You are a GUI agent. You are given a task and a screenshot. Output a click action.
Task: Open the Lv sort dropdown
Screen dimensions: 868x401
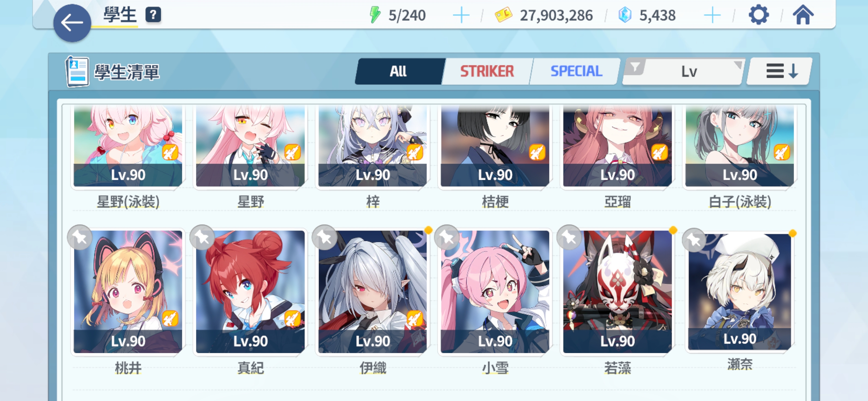[689, 71]
